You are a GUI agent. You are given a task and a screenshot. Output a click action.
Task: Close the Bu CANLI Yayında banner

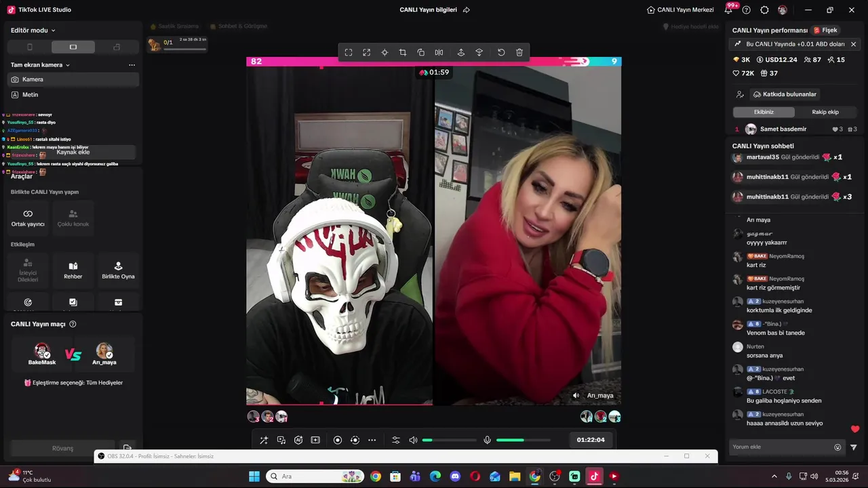point(853,44)
